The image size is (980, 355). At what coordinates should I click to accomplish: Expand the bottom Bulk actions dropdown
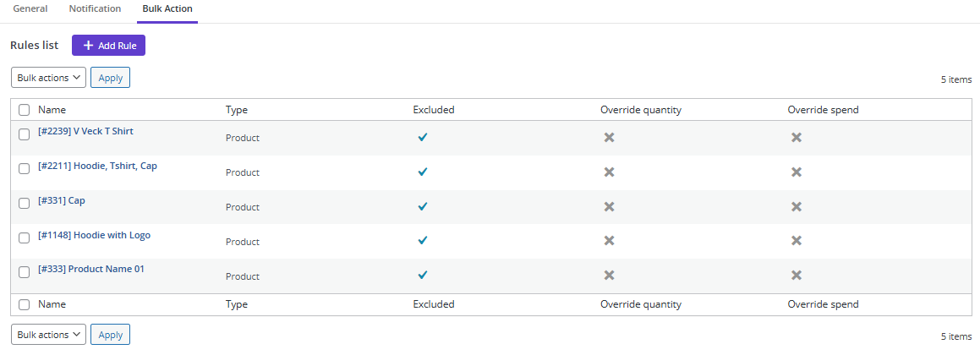click(49, 335)
